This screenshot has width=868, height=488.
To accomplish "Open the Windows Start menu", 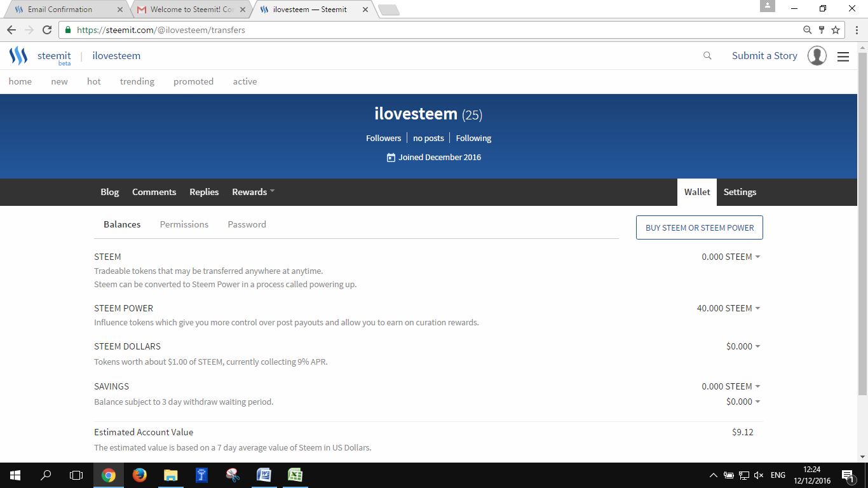I will (15, 475).
